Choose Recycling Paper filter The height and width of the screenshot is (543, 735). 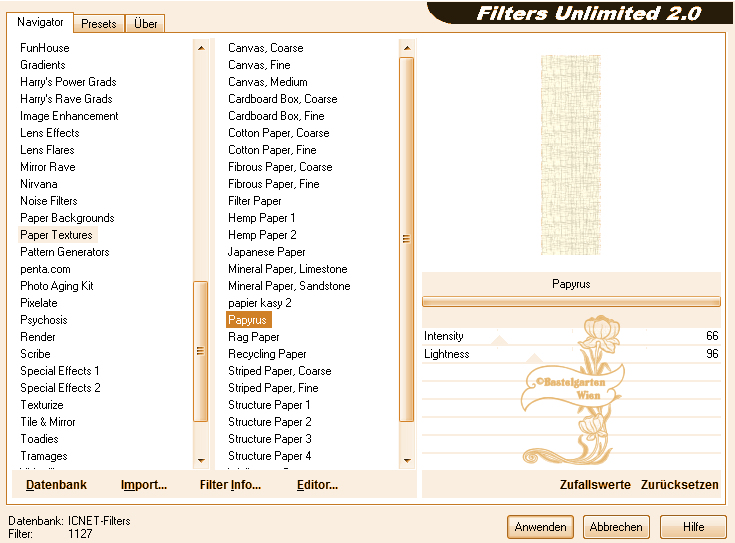click(x=267, y=354)
